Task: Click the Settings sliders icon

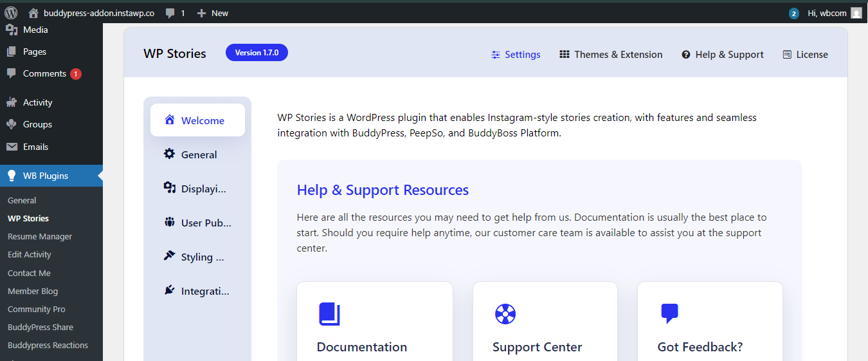Action: (x=496, y=55)
